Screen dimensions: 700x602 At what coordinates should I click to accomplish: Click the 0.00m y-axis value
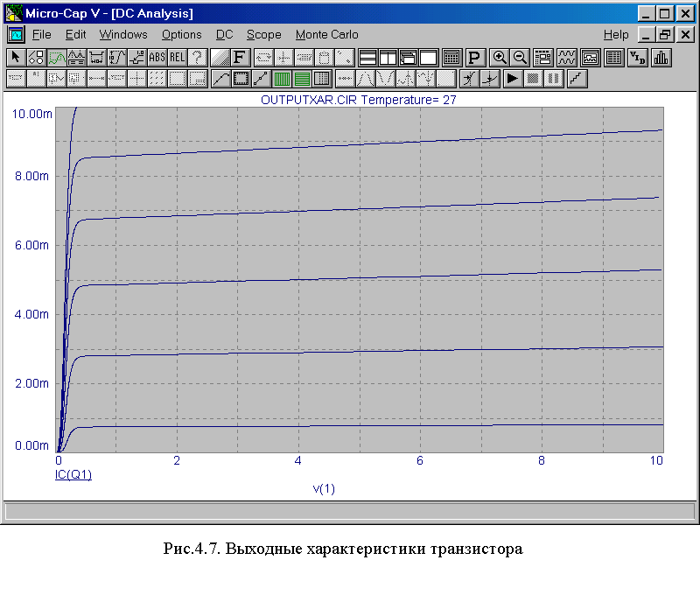click(x=31, y=445)
